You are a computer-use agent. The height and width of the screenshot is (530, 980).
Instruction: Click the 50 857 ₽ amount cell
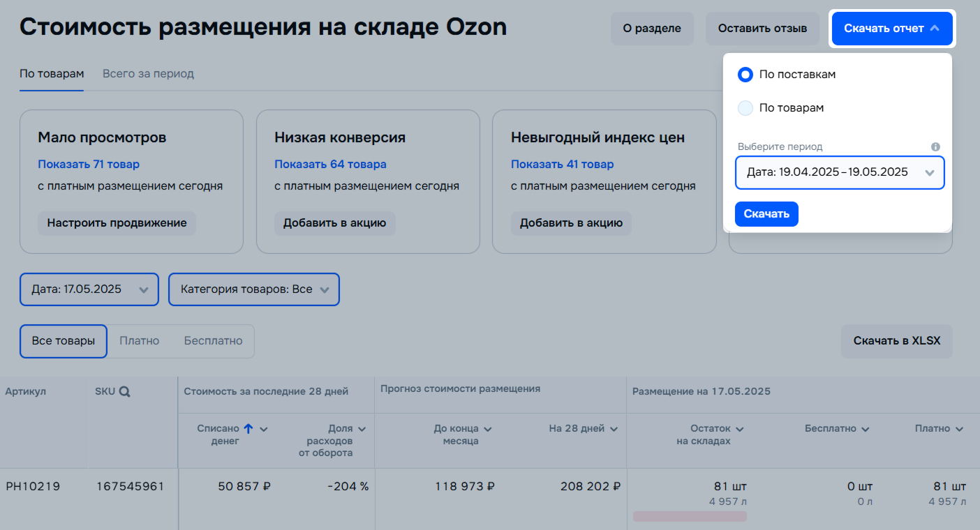coord(244,487)
